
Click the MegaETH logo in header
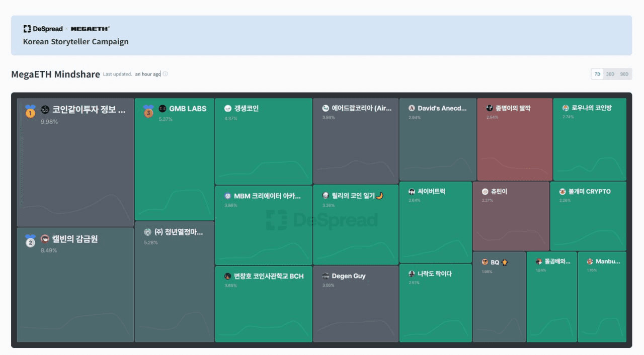[90, 29]
